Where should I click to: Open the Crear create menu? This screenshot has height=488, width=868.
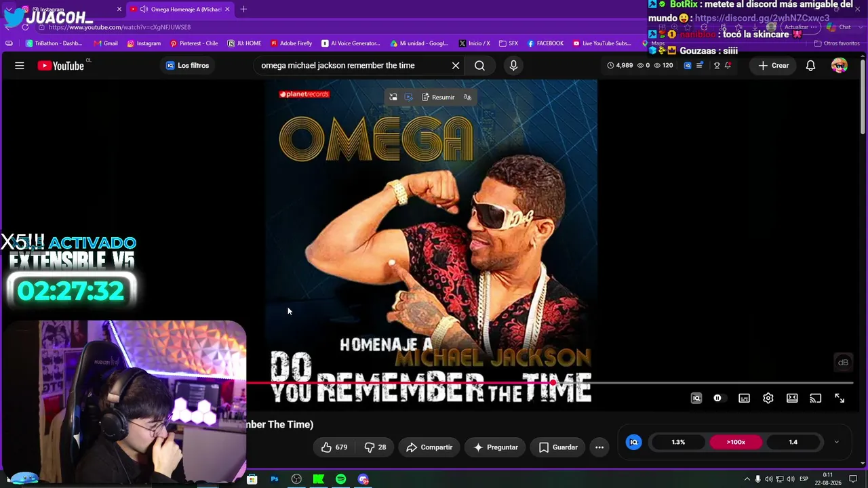773,66
